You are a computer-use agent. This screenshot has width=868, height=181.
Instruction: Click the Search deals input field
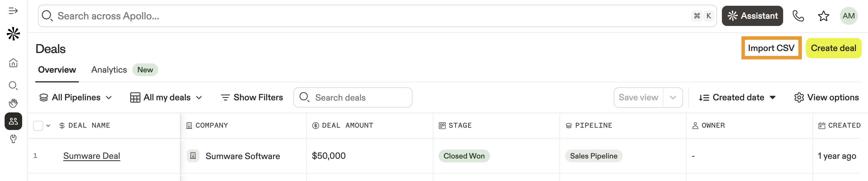[357, 98]
